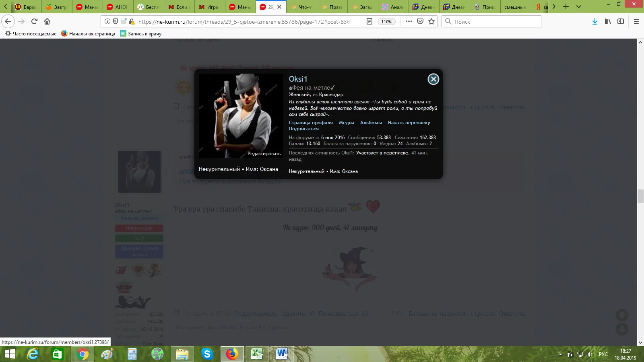644x362 pixels.
Task: Switch the РУС input language indicator
Action: point(603,354)
